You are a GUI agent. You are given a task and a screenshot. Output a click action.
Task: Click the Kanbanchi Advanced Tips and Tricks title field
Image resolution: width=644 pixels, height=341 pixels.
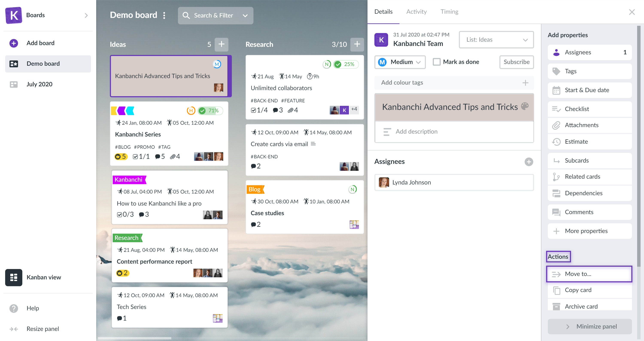(450, 107)
